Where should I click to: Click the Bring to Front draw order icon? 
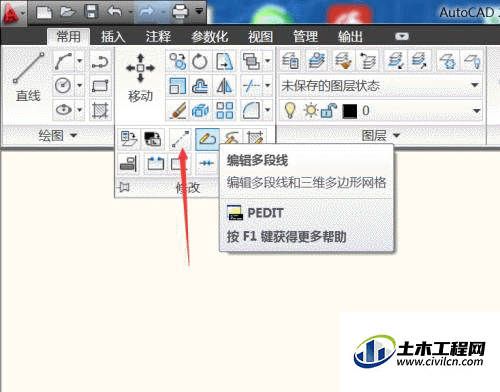[x=251, y=61]
